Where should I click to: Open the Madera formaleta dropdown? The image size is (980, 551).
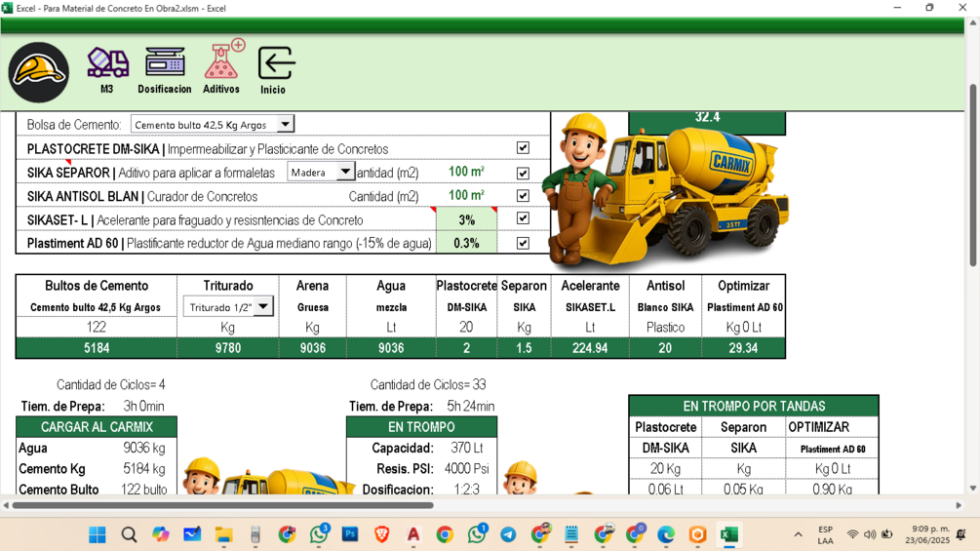click(345, 172)
